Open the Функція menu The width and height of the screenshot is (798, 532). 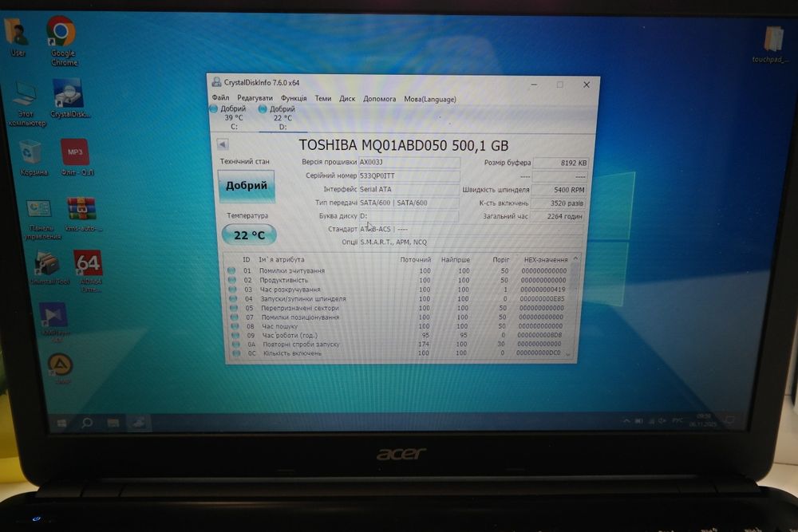(294, 98)
